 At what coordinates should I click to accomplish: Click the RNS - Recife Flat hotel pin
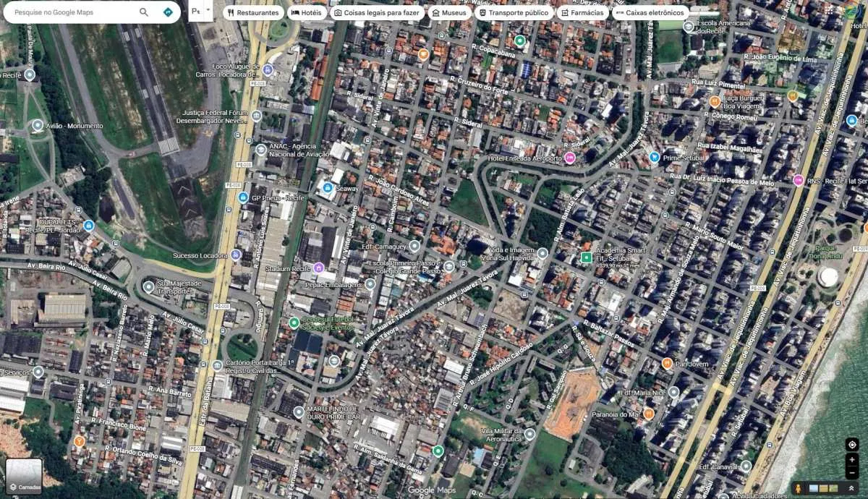coord(799,180)
